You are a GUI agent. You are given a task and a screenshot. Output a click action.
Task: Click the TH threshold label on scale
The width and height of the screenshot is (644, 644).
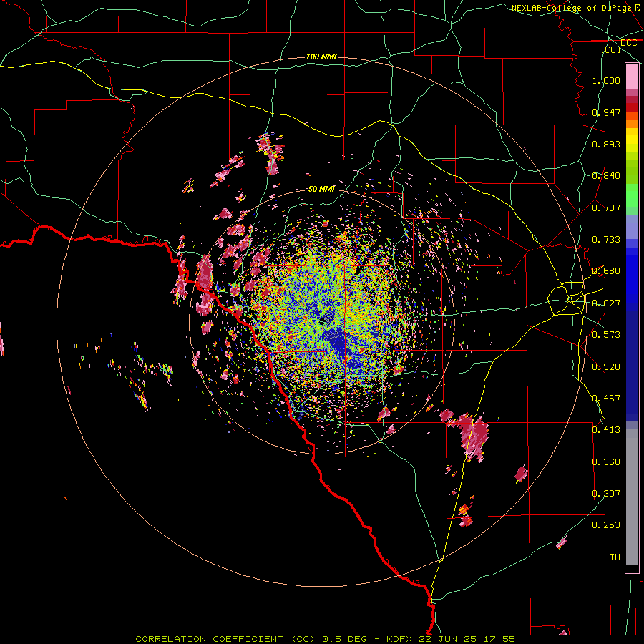pos(615,557)
